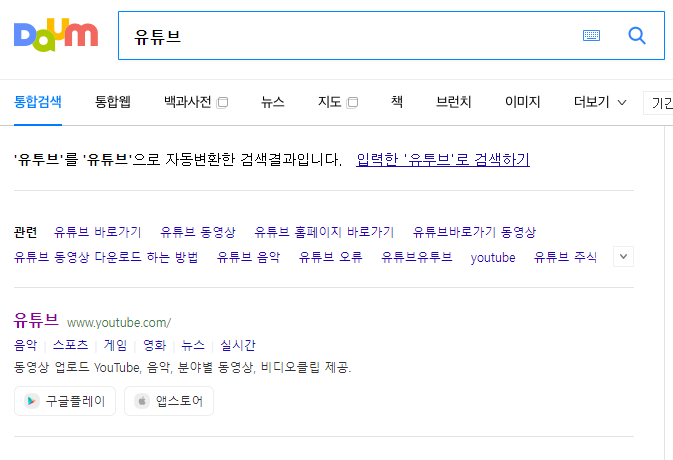
Task: Click the 관련 label
Action: 25,232
